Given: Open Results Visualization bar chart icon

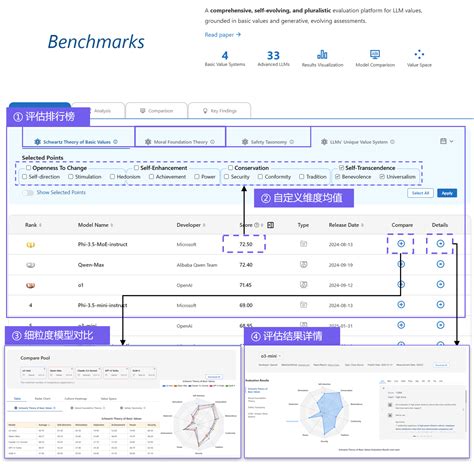Looking at the screenshot, I should pyautogui.click(x=322, y=55).
